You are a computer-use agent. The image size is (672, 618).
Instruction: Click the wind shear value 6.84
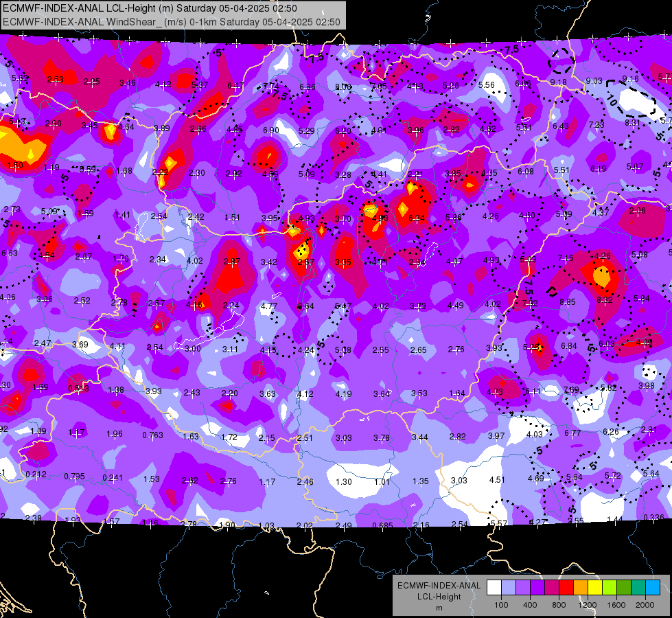pyautogui.click(x=569, y=345)
